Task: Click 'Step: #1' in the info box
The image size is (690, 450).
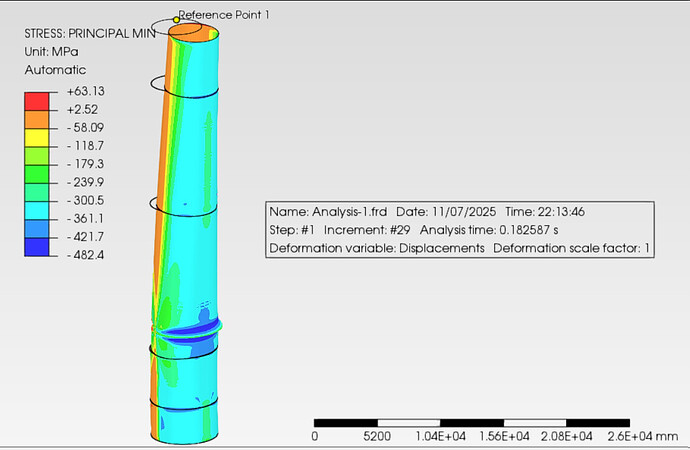Action: pos(292,230)
